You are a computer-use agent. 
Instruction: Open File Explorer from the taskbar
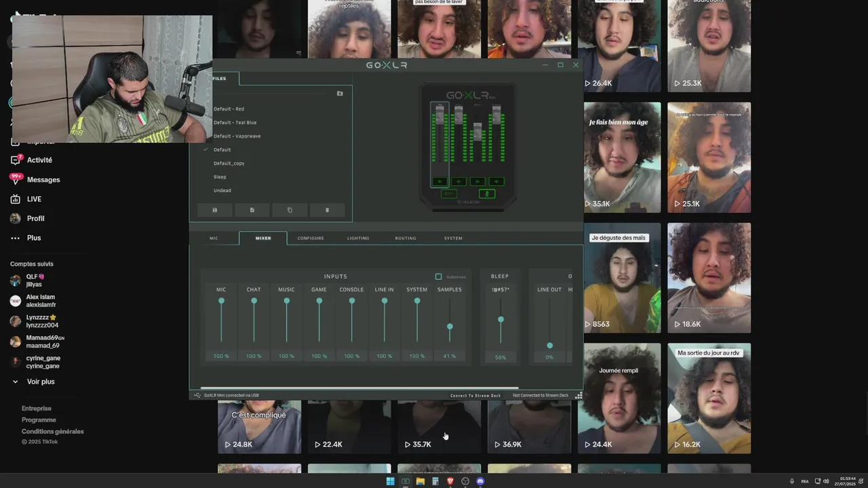pos(420,481)
